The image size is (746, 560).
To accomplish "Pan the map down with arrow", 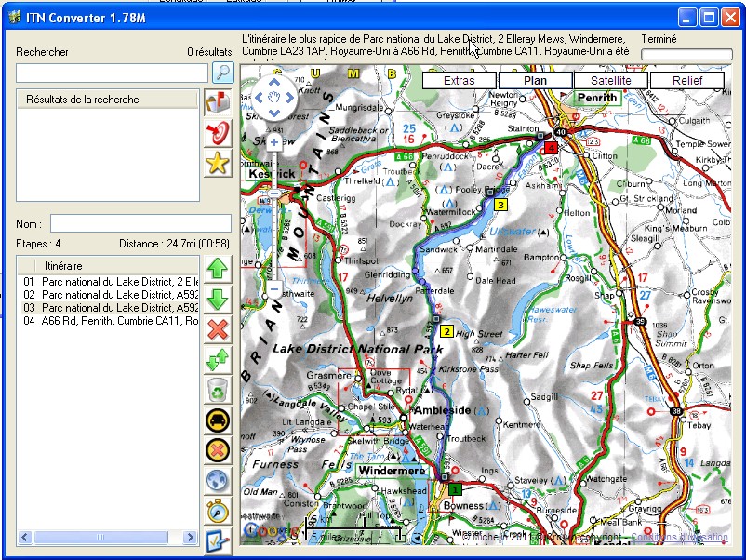I will coord(274,113).
